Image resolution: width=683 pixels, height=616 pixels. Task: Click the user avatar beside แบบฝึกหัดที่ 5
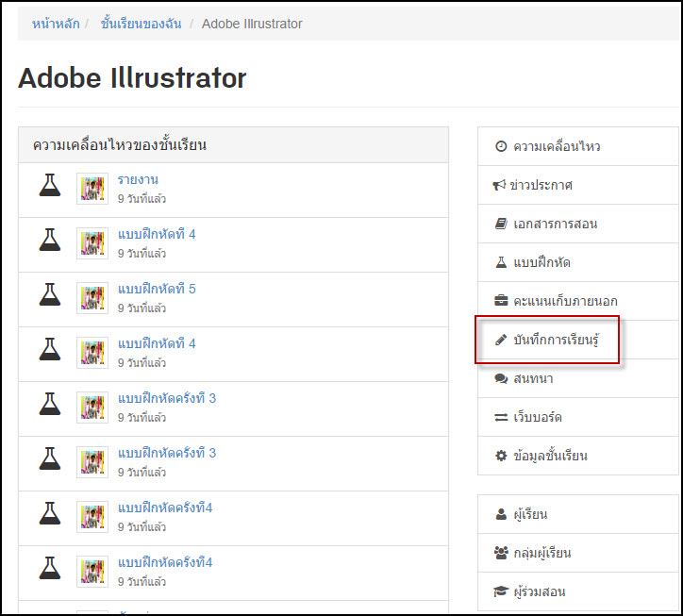tap(92, 298)
